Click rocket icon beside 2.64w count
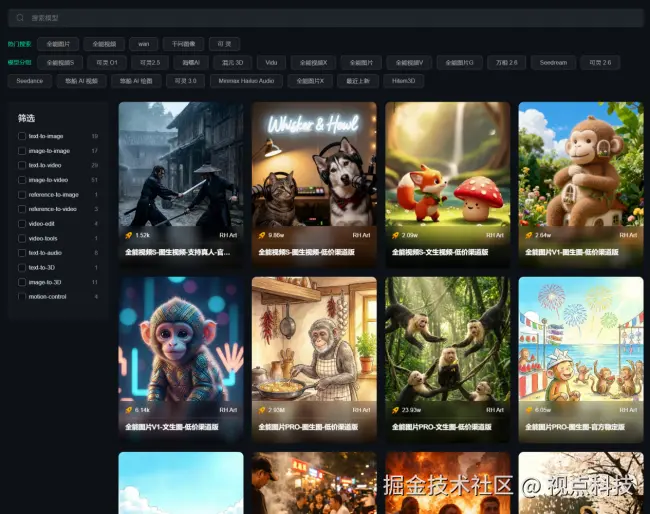The image size is (650, 514). [528, 235]
